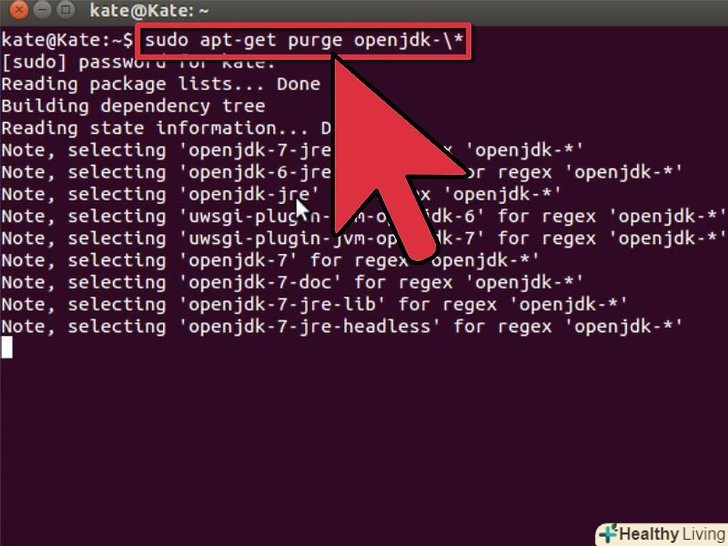Select the 'Building dependency tree' line
This screenshot has width=728, height=546.
tap(133, 106)
